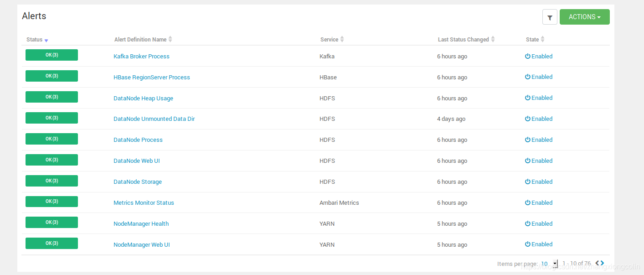Toggle Enabled state for DataNode Storage
Viewport: 644px width, 275px height.
pos(539,182)
